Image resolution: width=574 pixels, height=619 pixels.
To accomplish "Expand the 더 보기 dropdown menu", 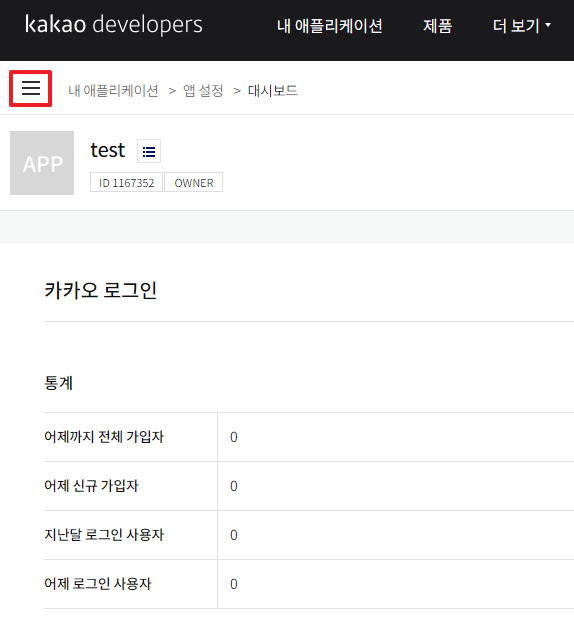I will pyautogui.click(x=521, y=26).
